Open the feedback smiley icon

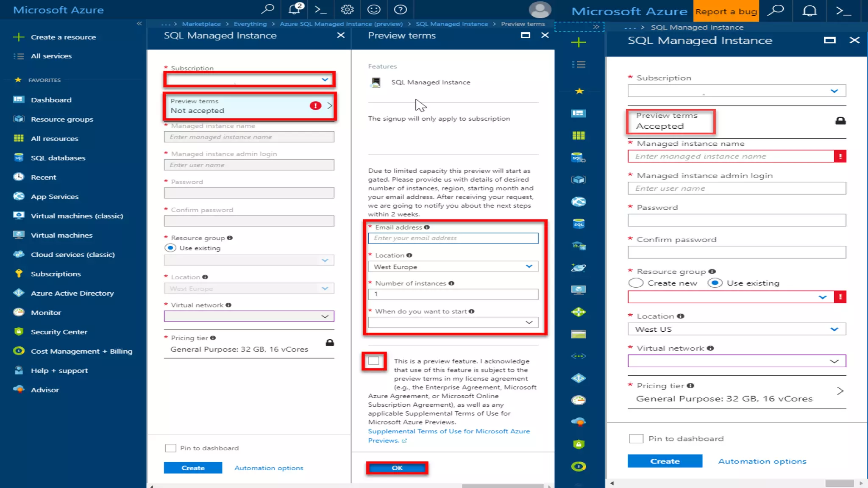[x=374, y=9]
